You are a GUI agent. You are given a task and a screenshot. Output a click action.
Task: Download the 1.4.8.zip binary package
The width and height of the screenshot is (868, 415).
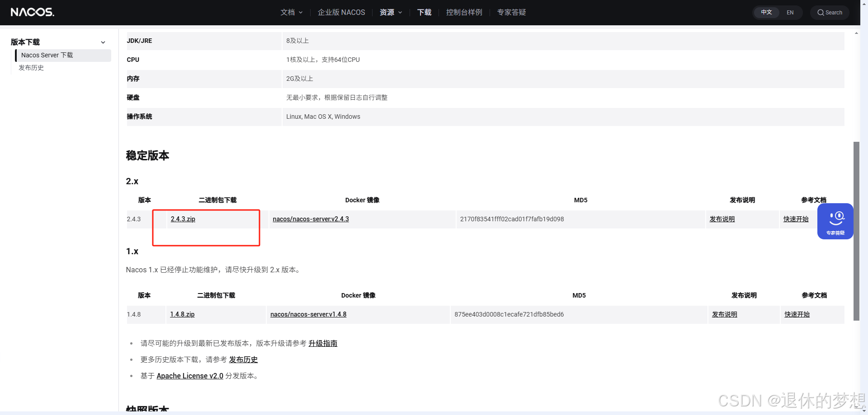tap(182, 314)
